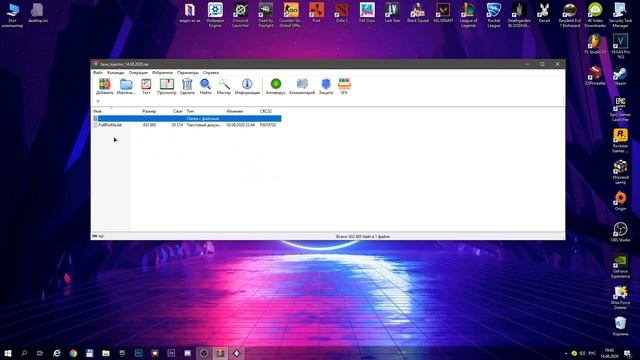Sort by the Сжат (Packed) column header

tap(178, 111)
